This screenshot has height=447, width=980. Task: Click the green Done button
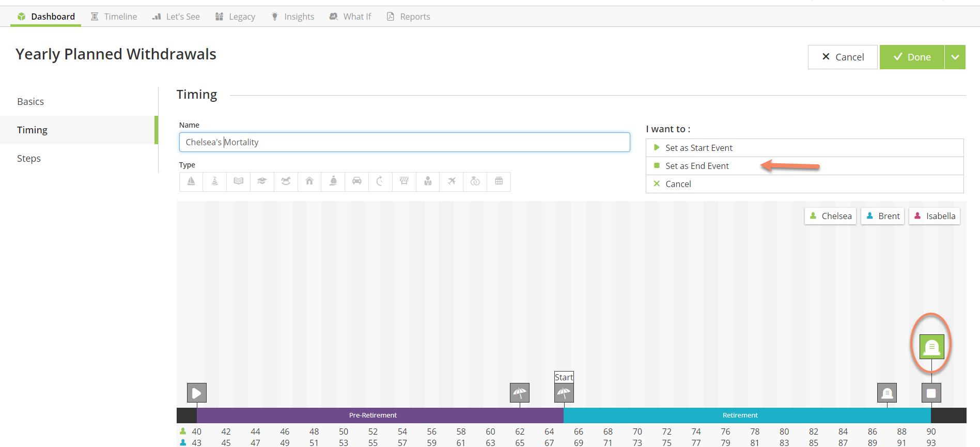coord(912,57)
